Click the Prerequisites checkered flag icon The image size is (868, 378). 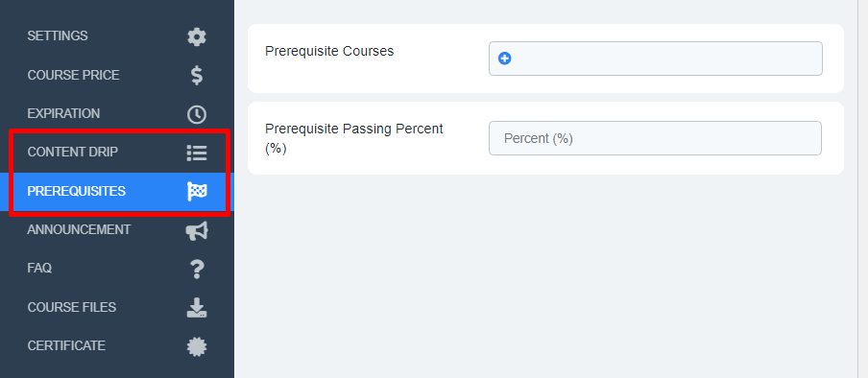click(197, 192)
